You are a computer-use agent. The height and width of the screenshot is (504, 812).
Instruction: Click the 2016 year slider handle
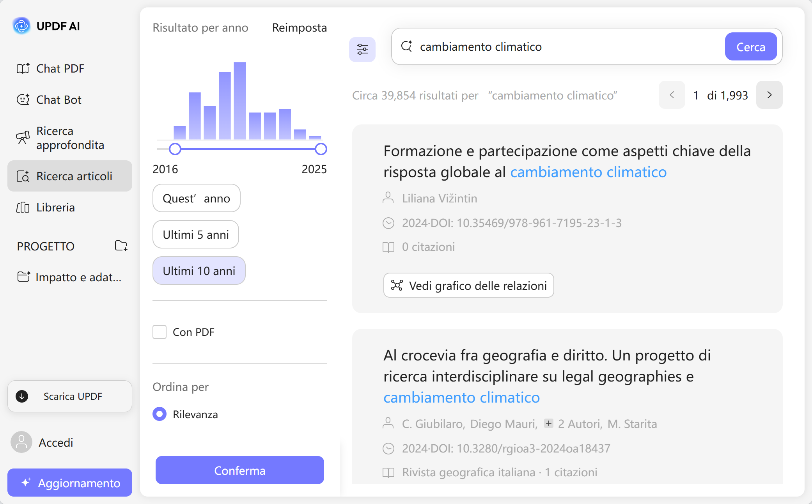pos(175,149)
